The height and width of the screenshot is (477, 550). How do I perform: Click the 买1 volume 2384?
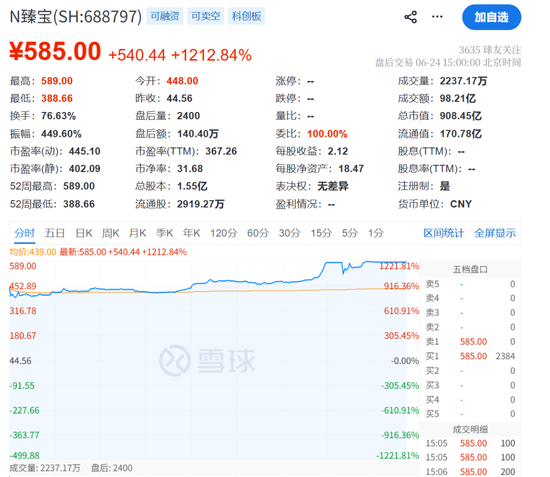[505, 356]
